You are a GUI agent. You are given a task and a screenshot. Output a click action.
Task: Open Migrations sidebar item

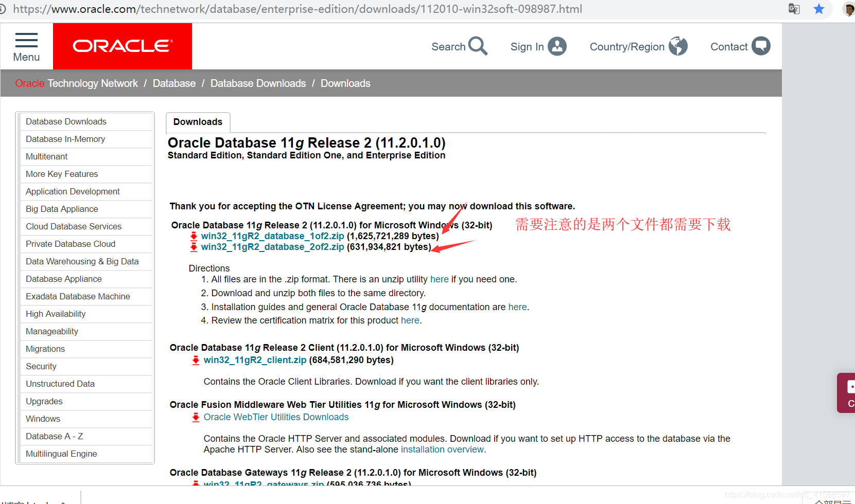click(x=86, y=349)
